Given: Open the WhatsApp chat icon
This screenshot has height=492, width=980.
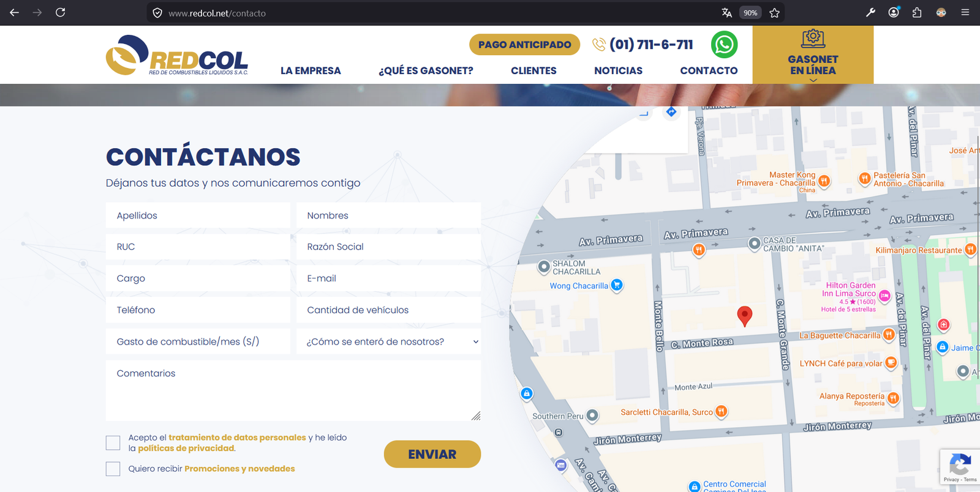Looking at the screenshot, I should pos(724,45).
